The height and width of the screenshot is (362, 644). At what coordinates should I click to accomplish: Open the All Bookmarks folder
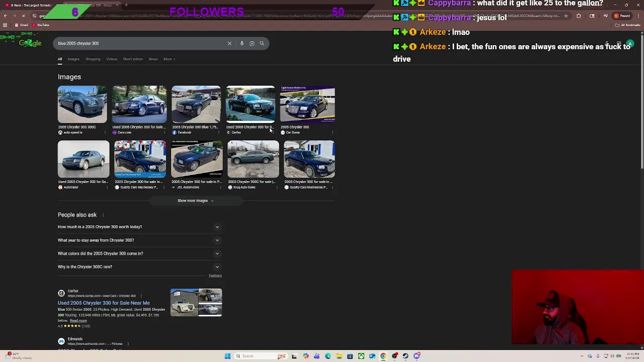tap(628, 25)
